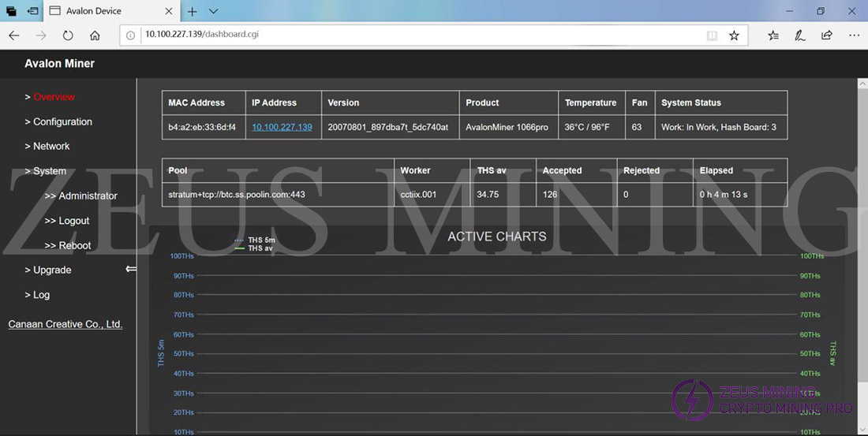Select the Avalon Device tab
The width and height of the screenshot is (868, 436).
click(110, 11)
